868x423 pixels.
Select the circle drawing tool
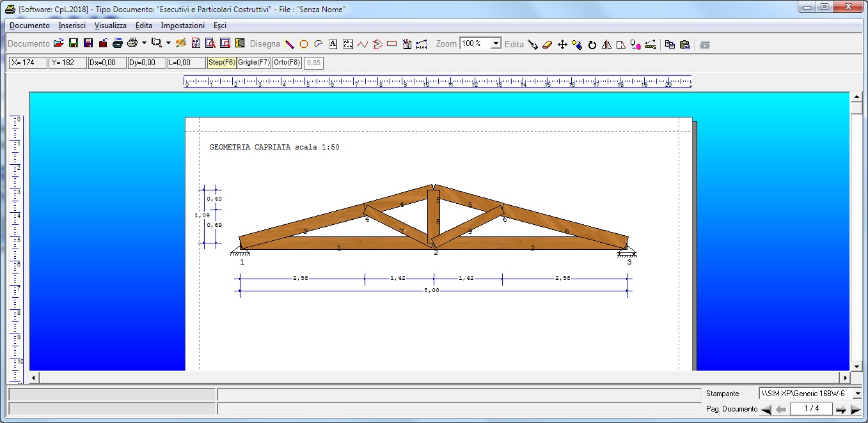click(304, 44)
